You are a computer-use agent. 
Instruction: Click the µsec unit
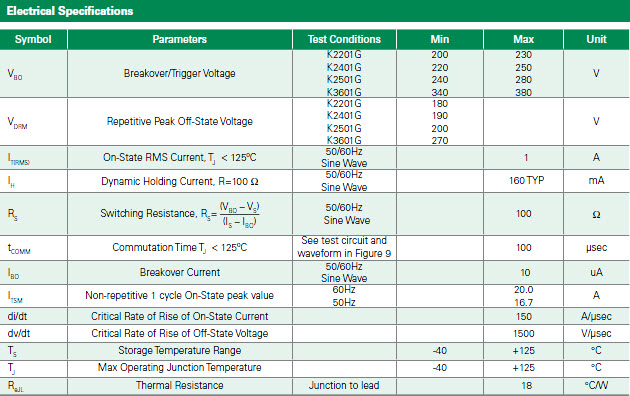596,248
